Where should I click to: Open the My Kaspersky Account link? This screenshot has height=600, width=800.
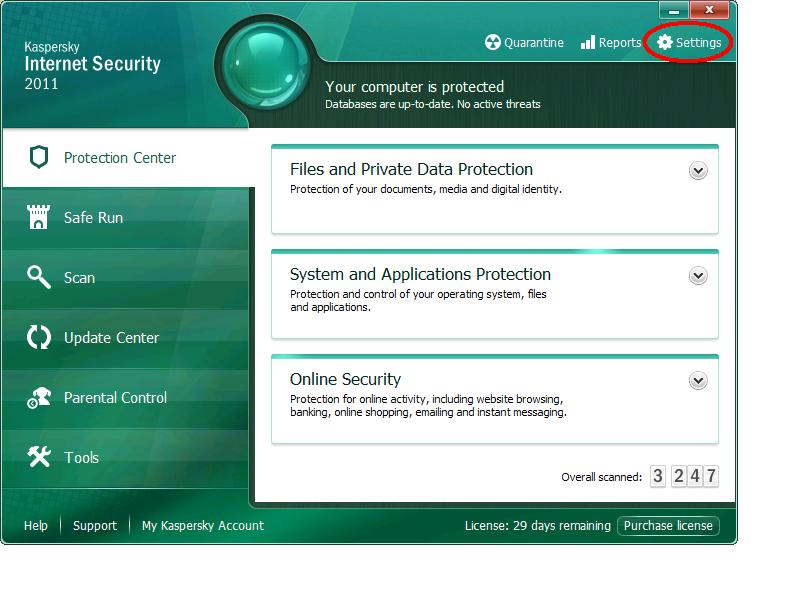203,526
